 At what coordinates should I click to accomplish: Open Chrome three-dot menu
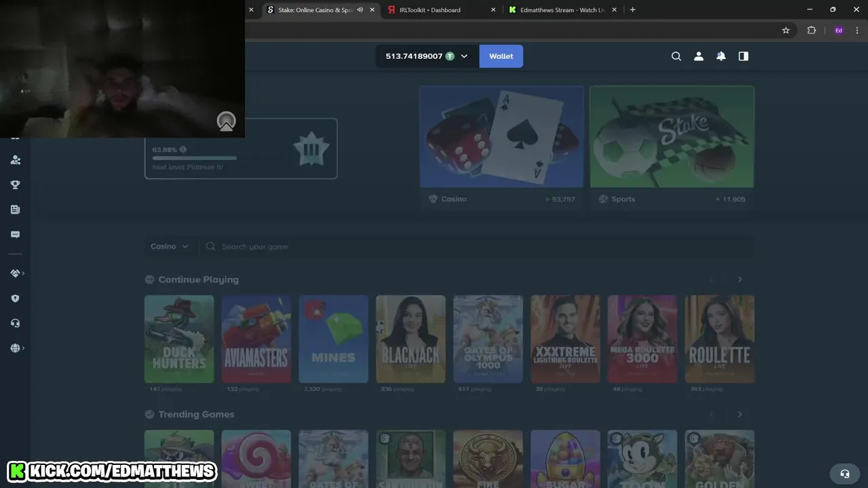tap(858, 30)
